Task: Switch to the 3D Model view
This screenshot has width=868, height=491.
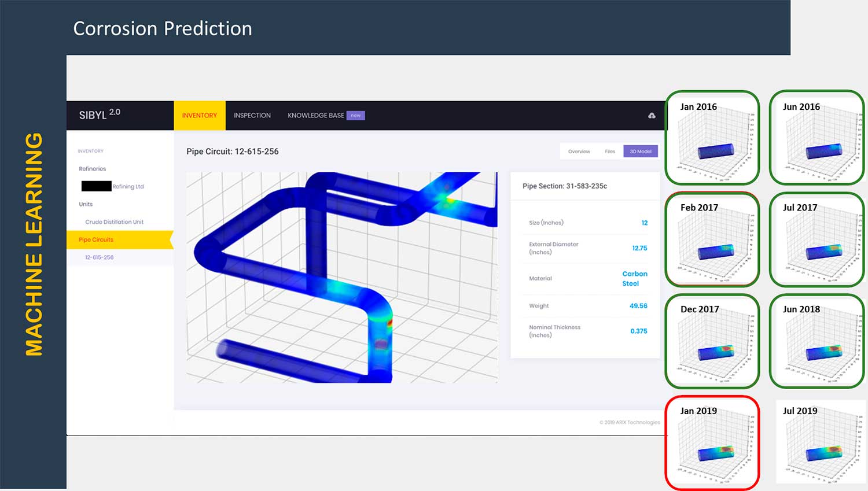Action: tap(640, 152)
